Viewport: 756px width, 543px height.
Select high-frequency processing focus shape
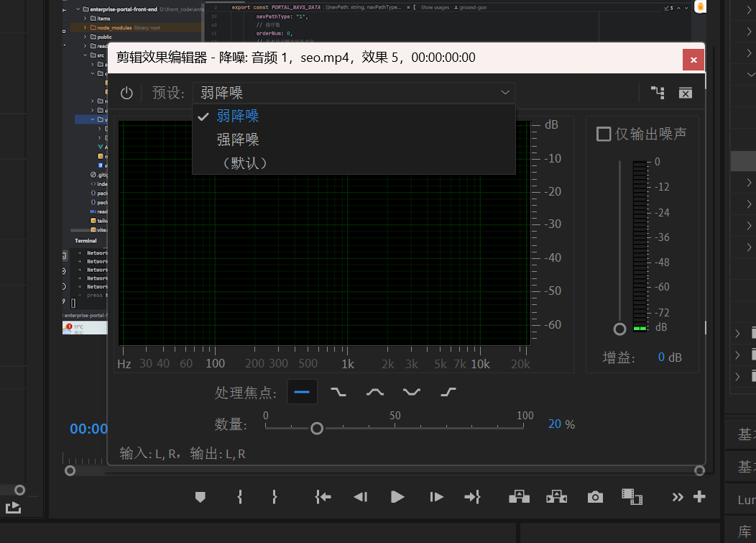tap(448, 392)
